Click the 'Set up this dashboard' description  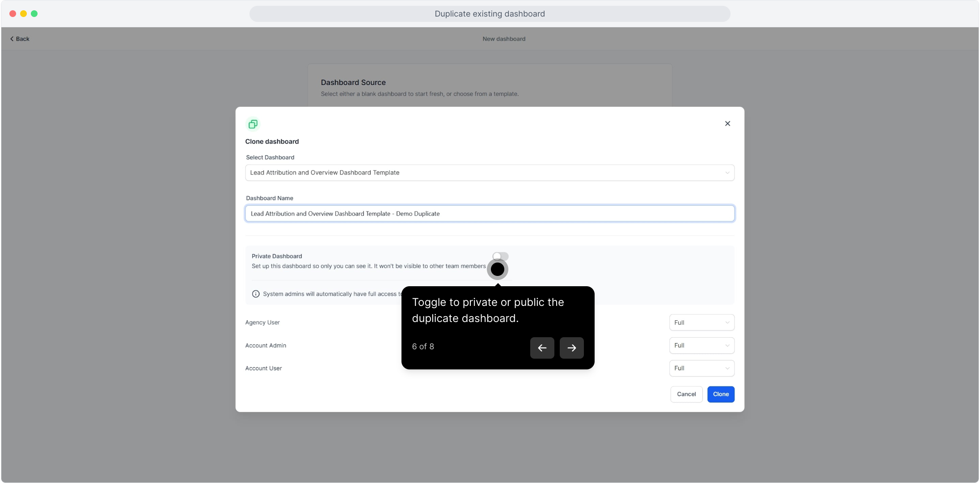pyautogui.click(x=368, y=266)
